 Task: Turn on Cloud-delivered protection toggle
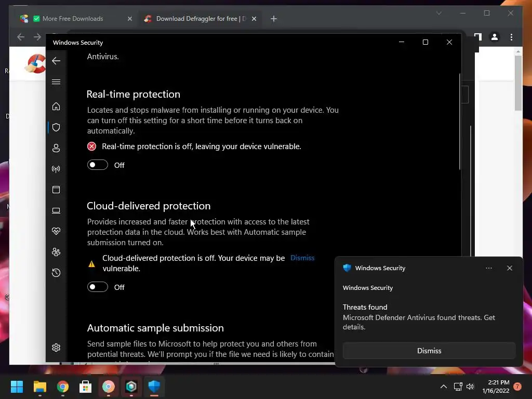pos(98,287)
